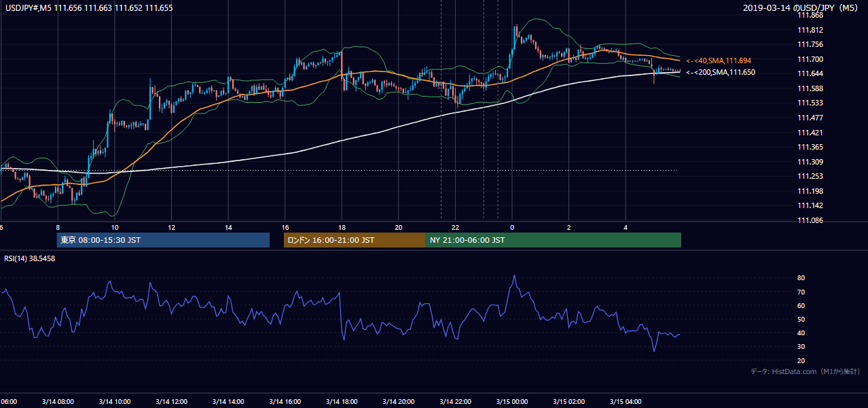Click price axis label 111.086
Viewport: 868px width, 408px height.
(810, 220)
